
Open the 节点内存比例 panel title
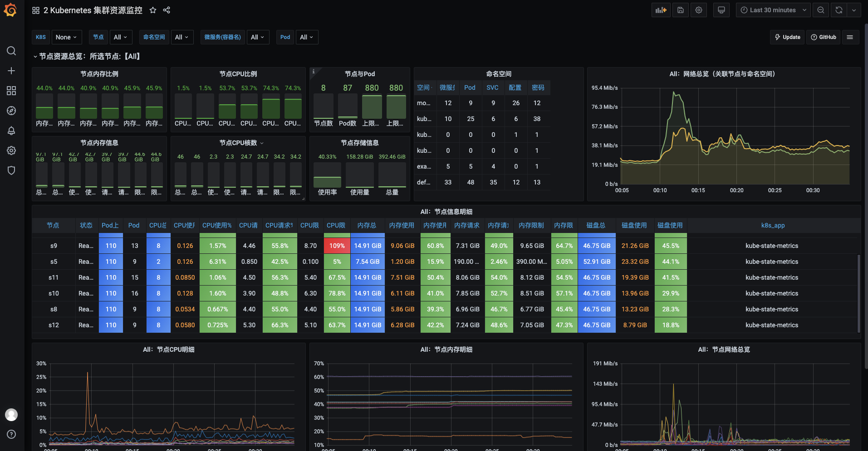click(99, 74)
